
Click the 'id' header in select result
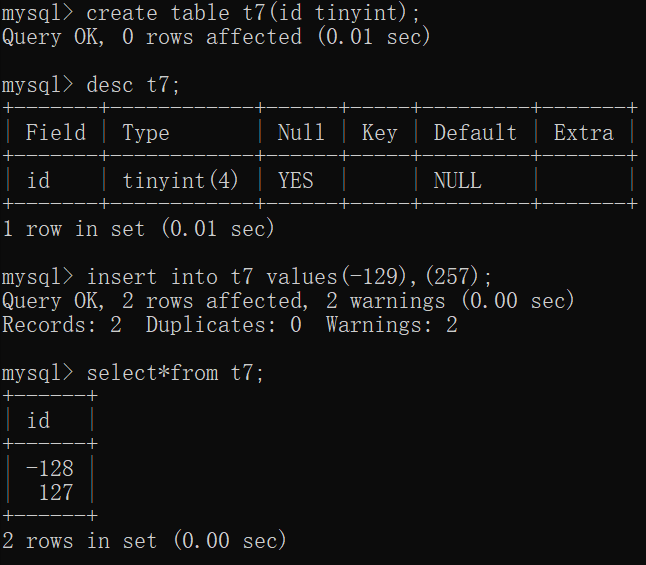pyautogui.click(x=38, y=421)
